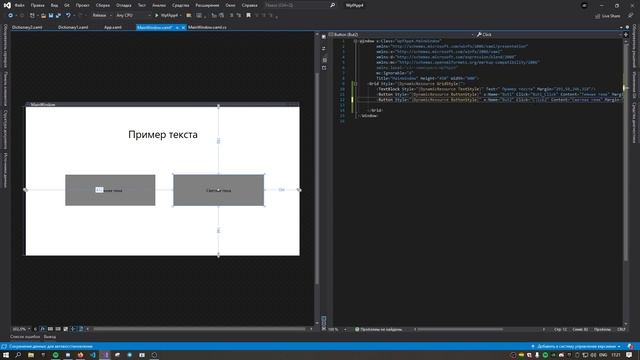Open the Проект menu

tap(82, 5)
